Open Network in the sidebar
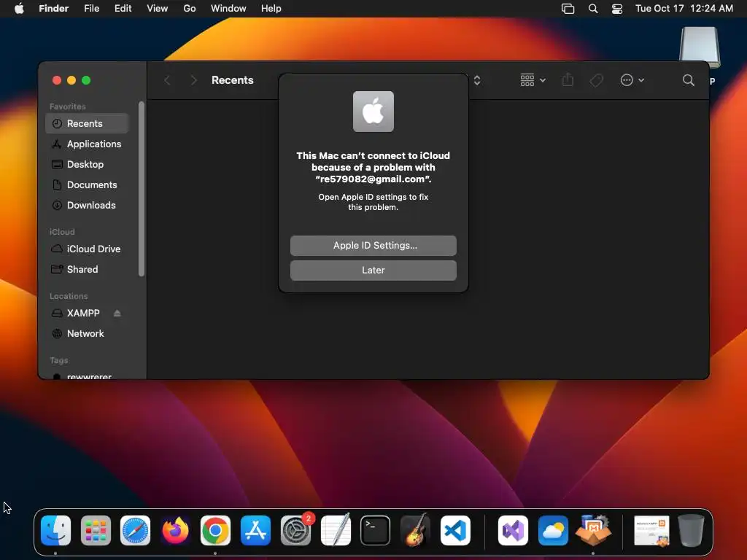 88,333
